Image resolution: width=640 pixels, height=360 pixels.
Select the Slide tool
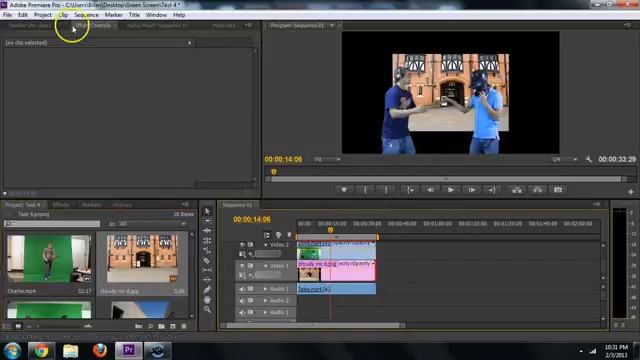(207, 280)
